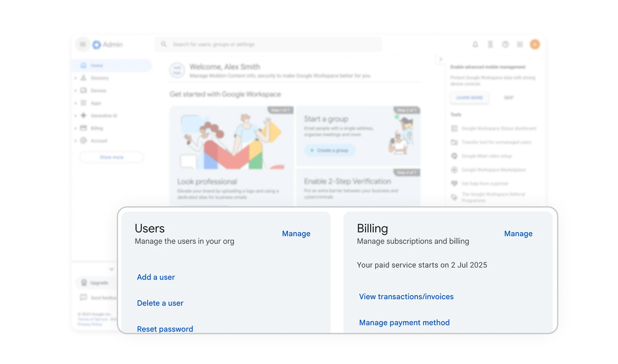
Task: Click the Billing card icon in sidebar
Action: (84, 128)
